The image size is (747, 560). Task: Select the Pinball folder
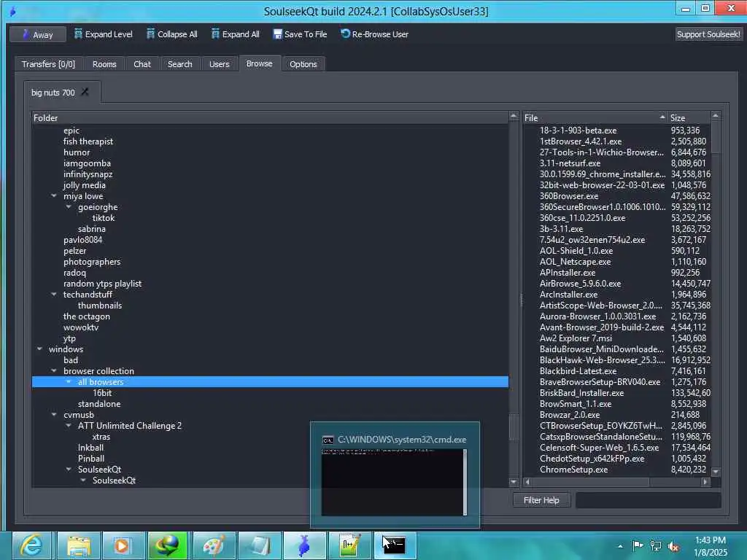pyautogui.click(x=91, y=459)
